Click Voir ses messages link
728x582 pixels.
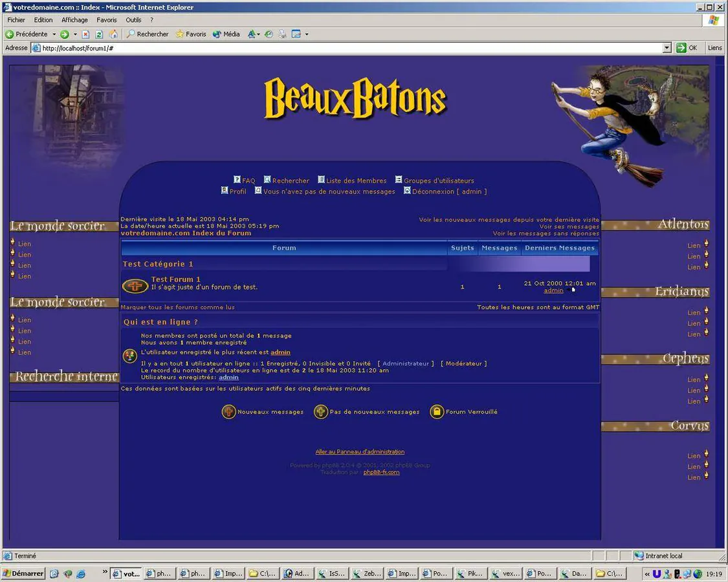569,226
